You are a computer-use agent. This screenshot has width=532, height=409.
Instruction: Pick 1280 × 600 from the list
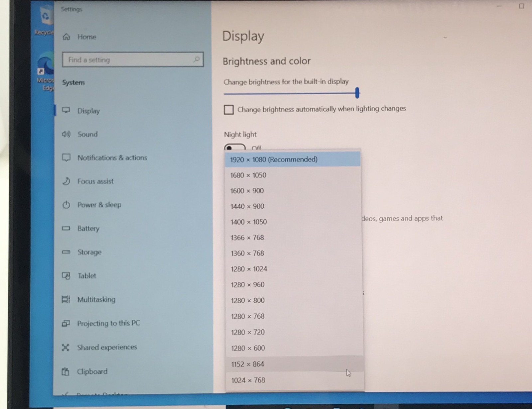point(295,348)
